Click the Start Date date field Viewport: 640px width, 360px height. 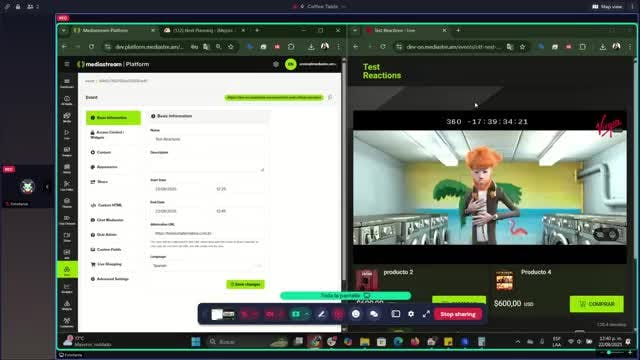180,189
